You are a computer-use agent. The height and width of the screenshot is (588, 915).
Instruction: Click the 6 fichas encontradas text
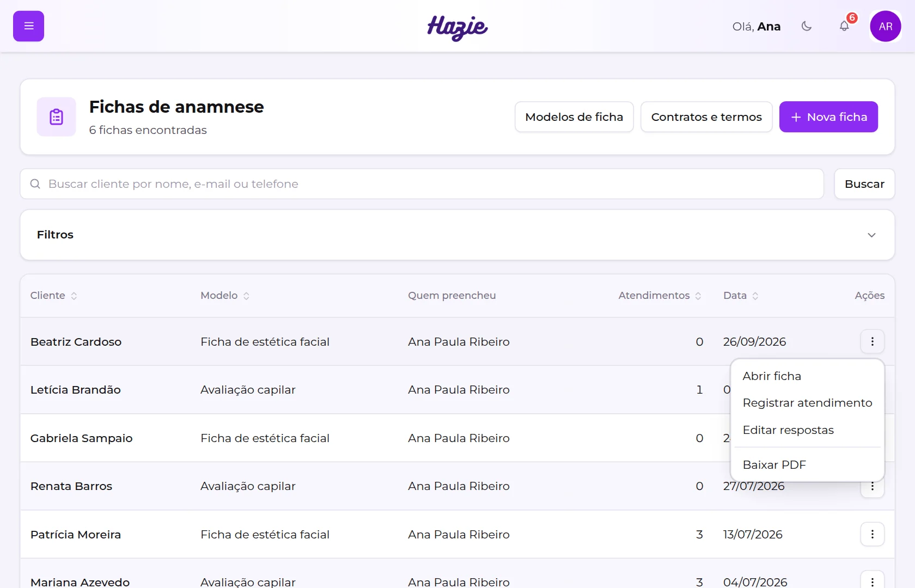coord(148,130)
